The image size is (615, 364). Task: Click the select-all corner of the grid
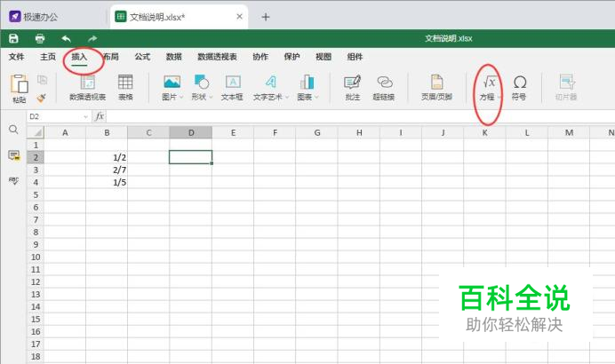click(36, 133)
